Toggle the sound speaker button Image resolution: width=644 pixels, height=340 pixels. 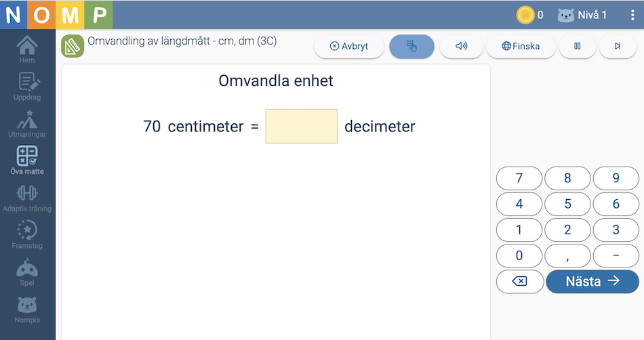click(461, 46)
